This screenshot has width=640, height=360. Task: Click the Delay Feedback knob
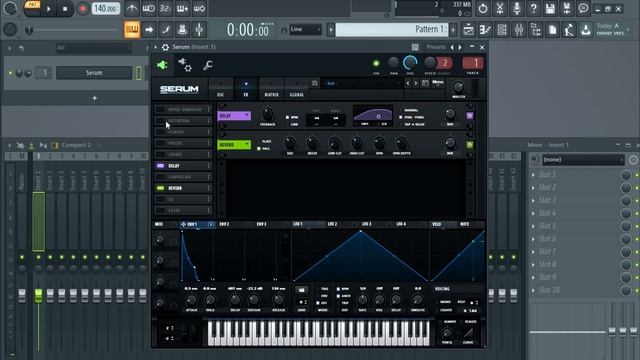pyautogui.click(x=267, y=113)
